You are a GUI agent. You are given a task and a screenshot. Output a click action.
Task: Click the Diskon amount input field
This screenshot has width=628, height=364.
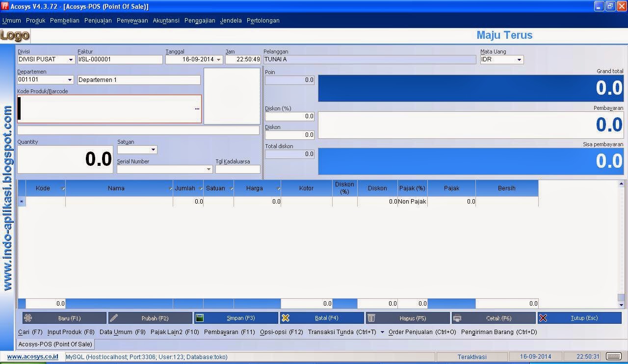[289, 135]
